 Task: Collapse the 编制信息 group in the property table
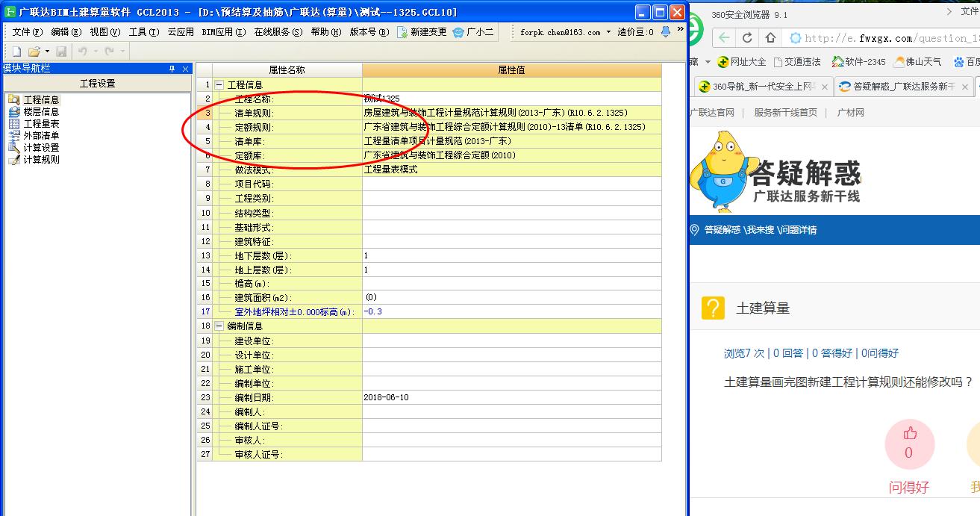pos(219,326)
